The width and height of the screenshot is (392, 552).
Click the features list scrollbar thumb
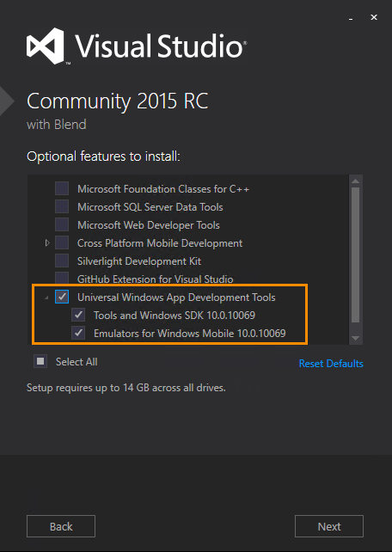pos(355,255)
